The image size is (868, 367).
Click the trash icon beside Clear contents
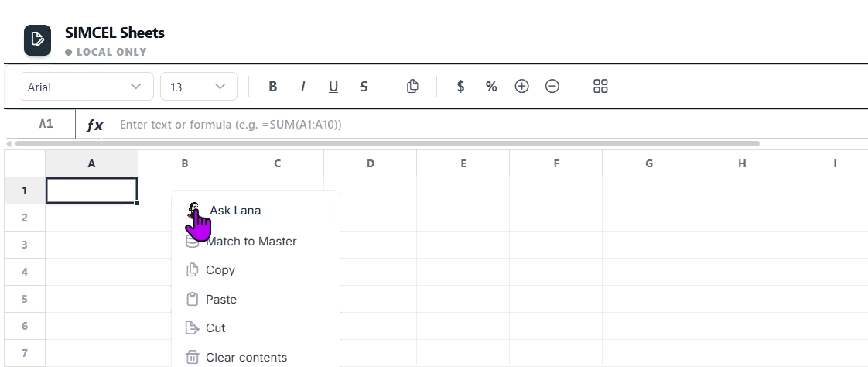[x=192, y=358]
